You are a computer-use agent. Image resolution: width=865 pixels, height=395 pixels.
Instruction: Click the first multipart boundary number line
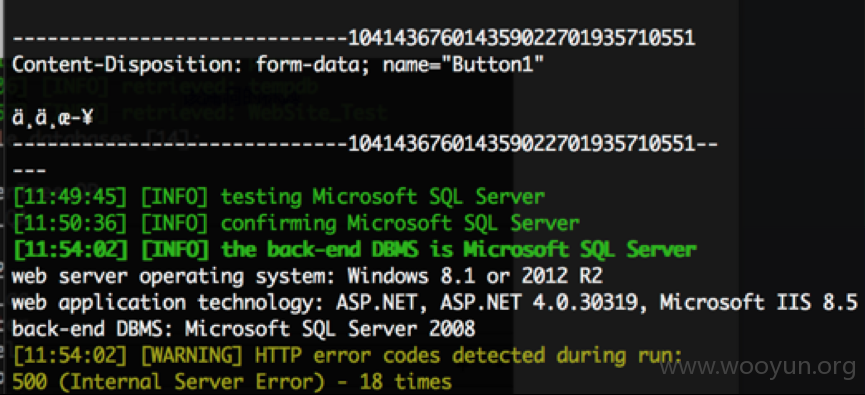click(x=354, y=38)
